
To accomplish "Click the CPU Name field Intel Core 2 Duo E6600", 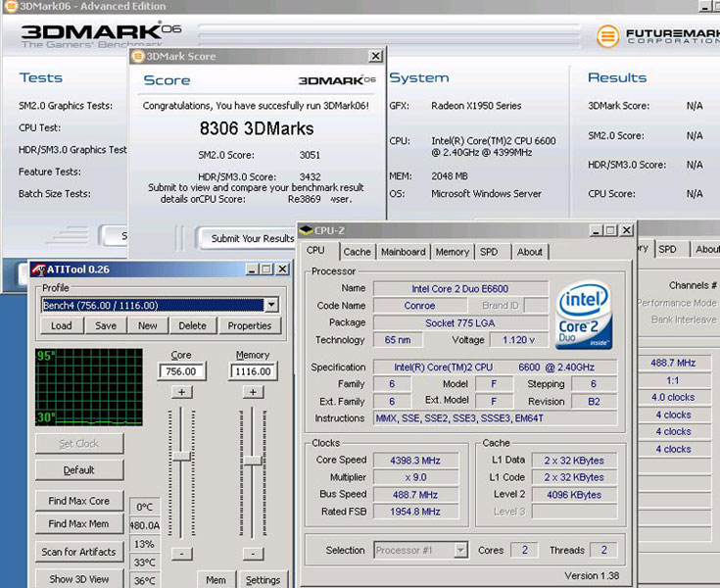I will coord(460,288).
